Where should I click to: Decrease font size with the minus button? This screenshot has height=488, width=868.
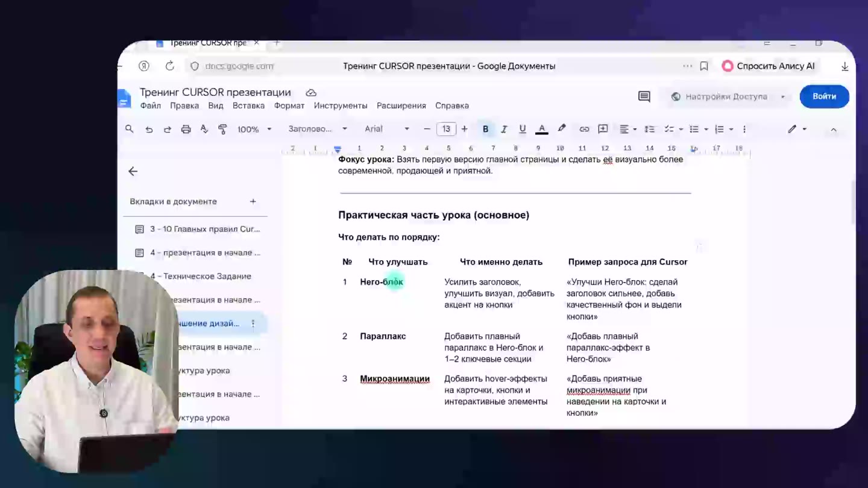427,129
